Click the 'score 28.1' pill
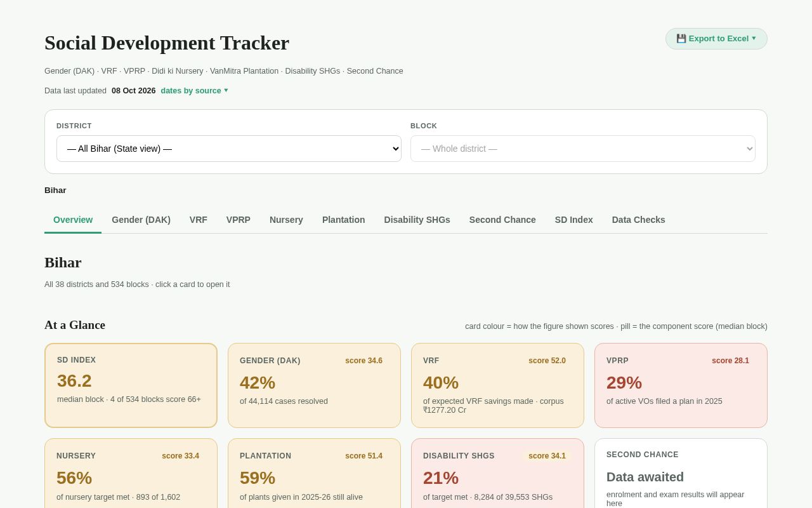 [730, 361]
